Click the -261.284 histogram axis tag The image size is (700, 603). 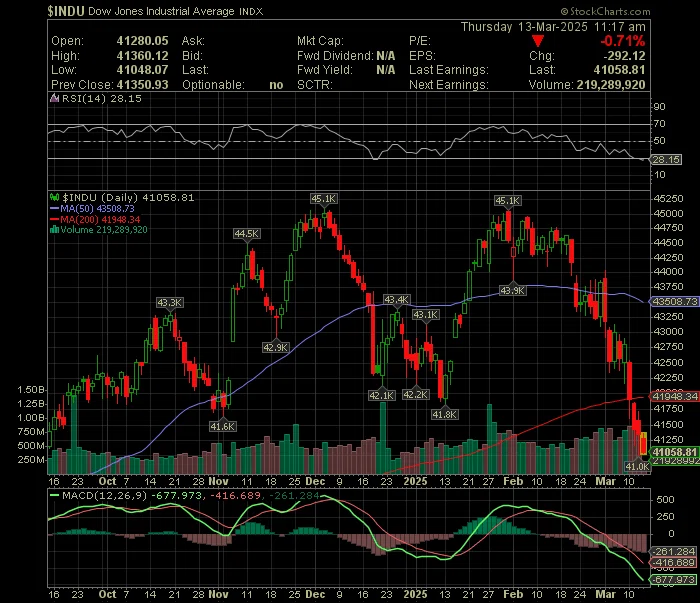point(674,551)
